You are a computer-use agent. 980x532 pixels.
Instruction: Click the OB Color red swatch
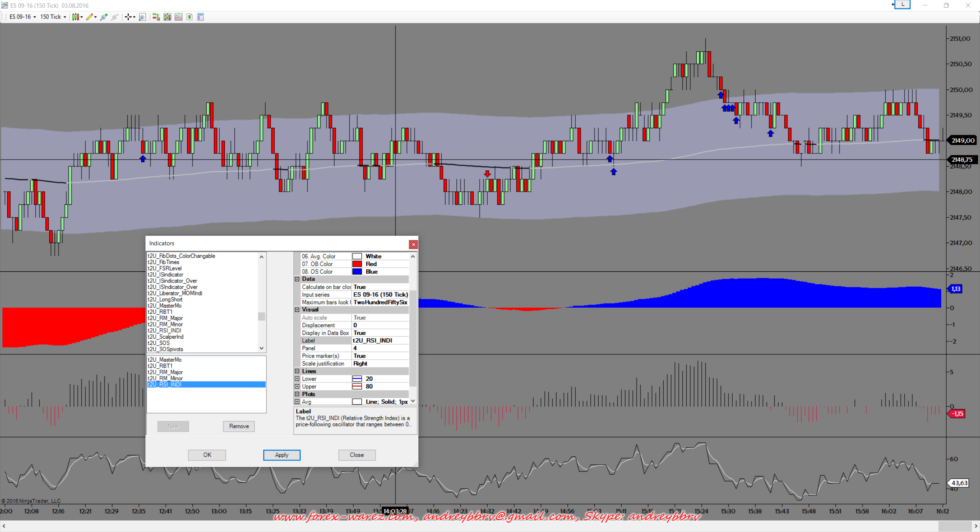(357, 264)
